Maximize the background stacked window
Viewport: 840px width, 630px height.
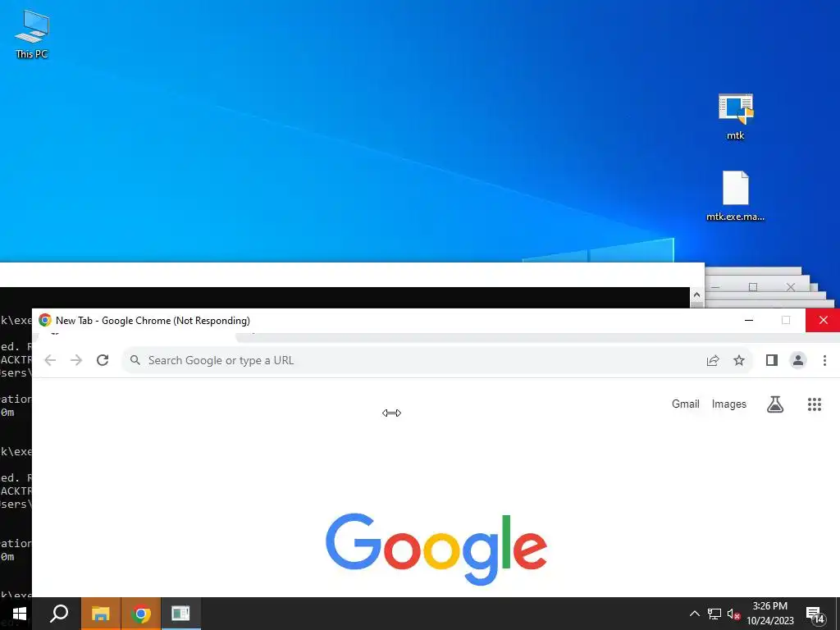[753, 287]
